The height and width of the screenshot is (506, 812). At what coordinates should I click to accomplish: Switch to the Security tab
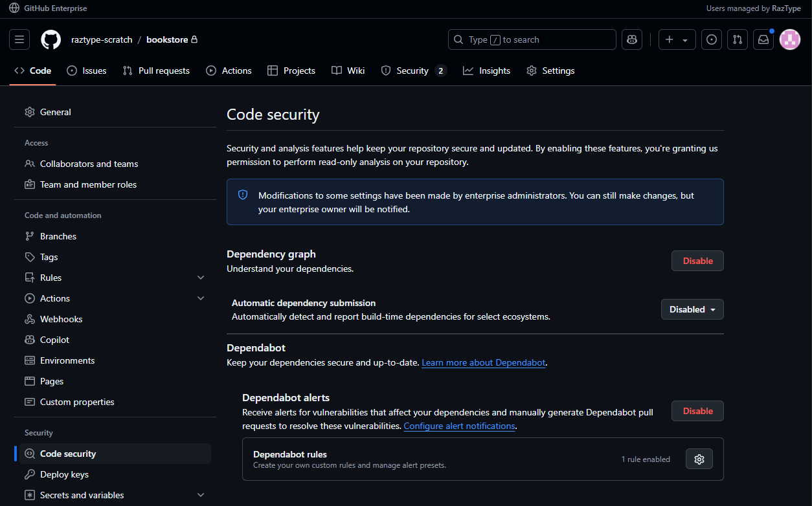(x=412, y=71)
